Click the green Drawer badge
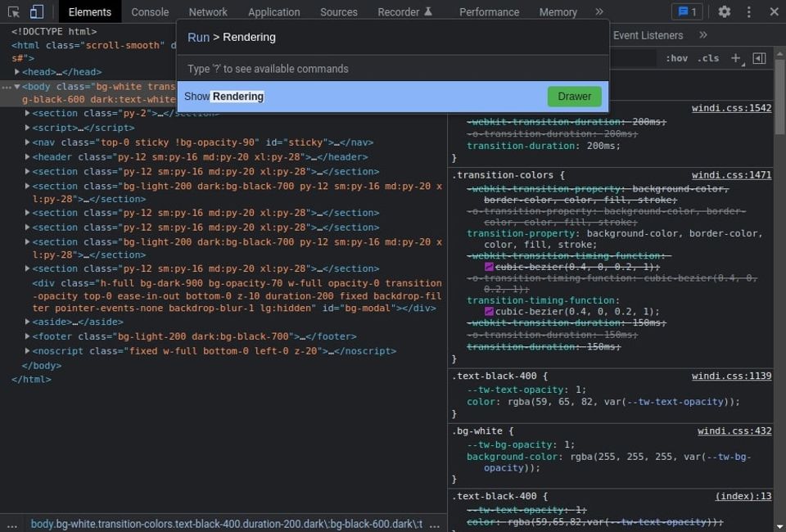 click(575, 97)
